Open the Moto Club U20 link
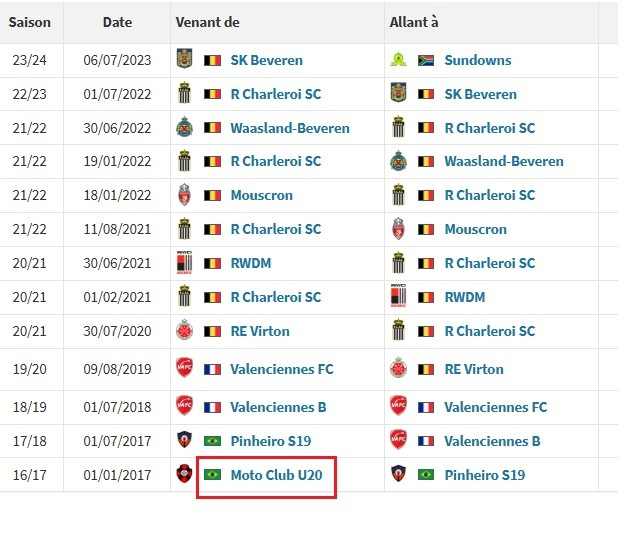This screenshot has height=539, width=641. 276,475
